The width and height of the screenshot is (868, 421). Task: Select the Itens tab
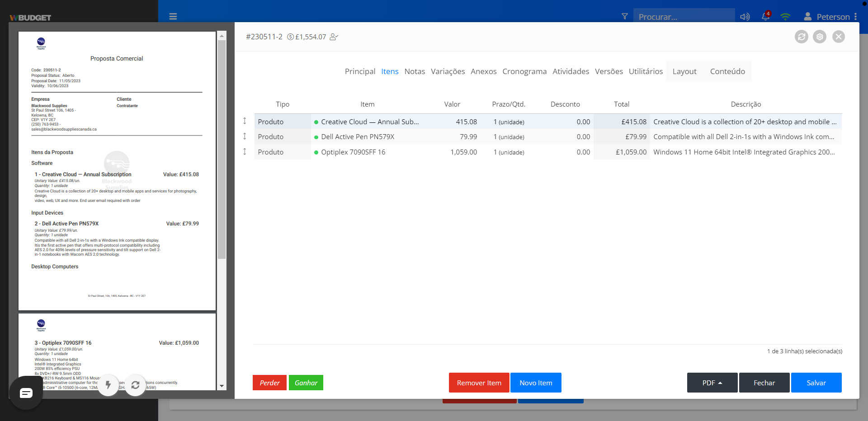(x=390, y=71)
